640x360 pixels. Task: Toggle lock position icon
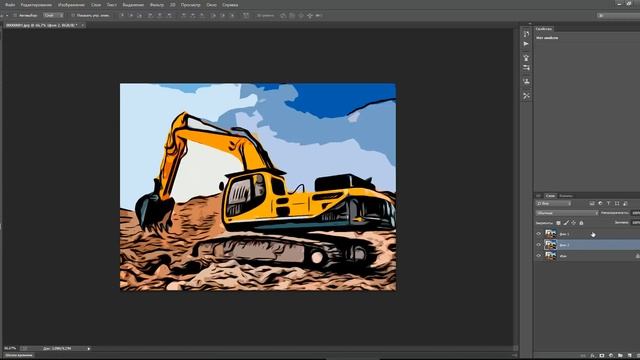pos(573,223)
